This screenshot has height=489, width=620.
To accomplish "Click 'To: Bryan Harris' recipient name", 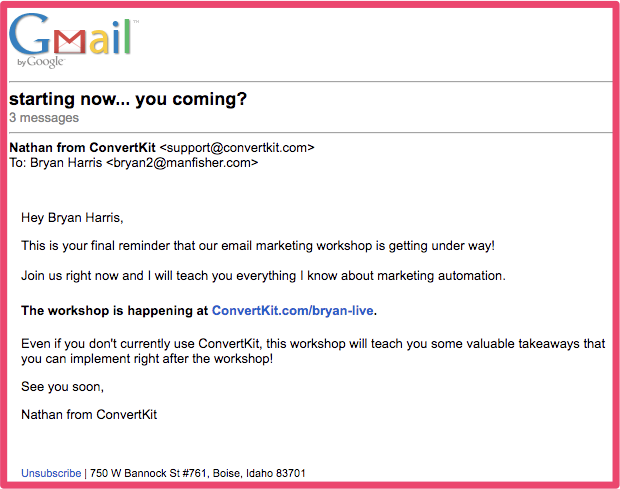I will pyautogui.click(x=56, y=163).
